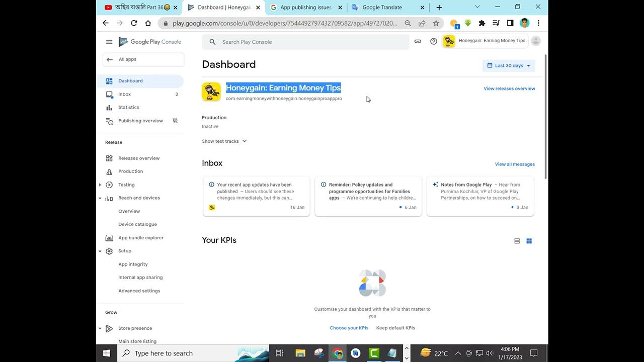This screenshot has width=644, height=362.
Task: Switch to Google Translate tab
Action: point(387,8)
